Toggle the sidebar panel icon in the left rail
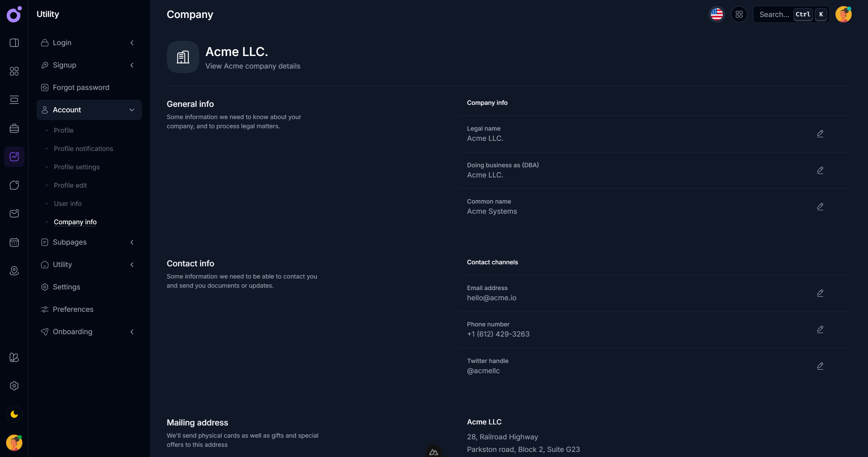 tap(14, 43)
